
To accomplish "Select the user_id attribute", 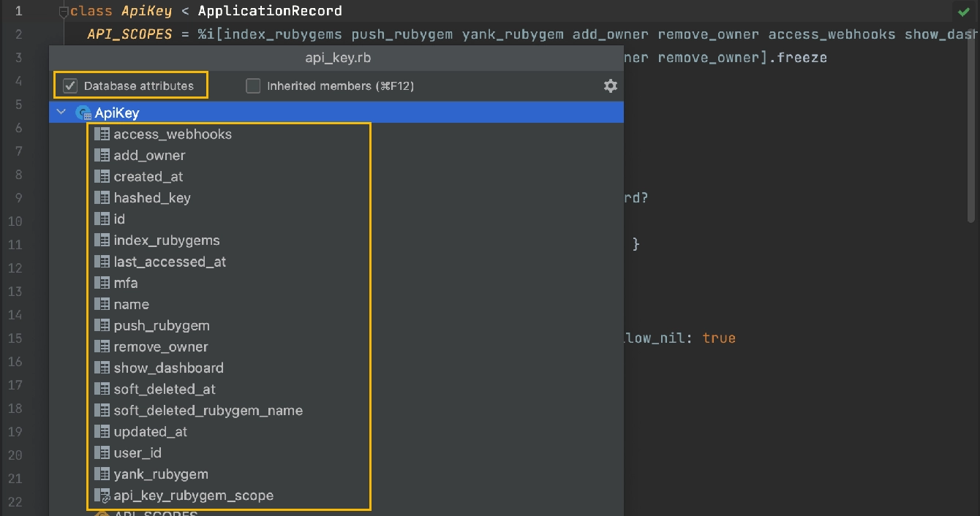I will click(x=137, y=452).
